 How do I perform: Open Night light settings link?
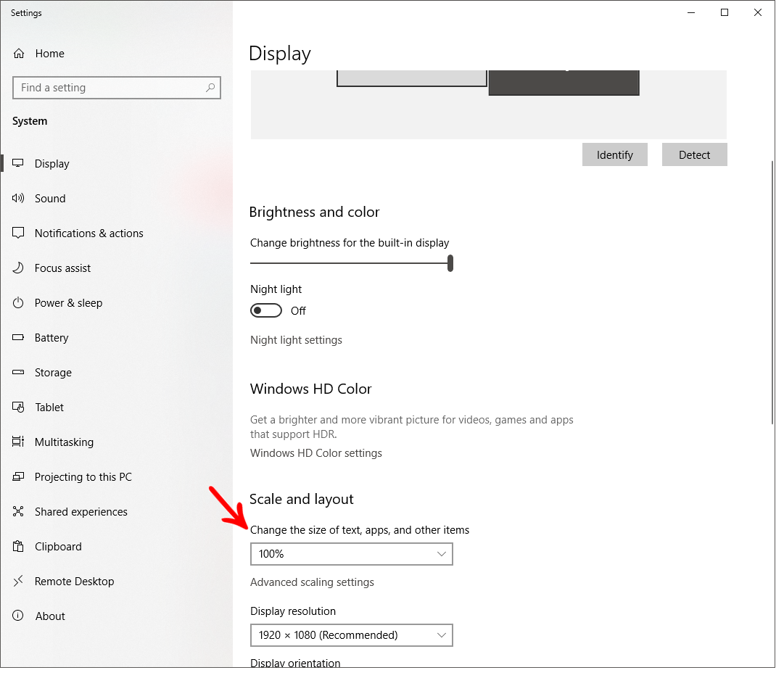point(296,340)
